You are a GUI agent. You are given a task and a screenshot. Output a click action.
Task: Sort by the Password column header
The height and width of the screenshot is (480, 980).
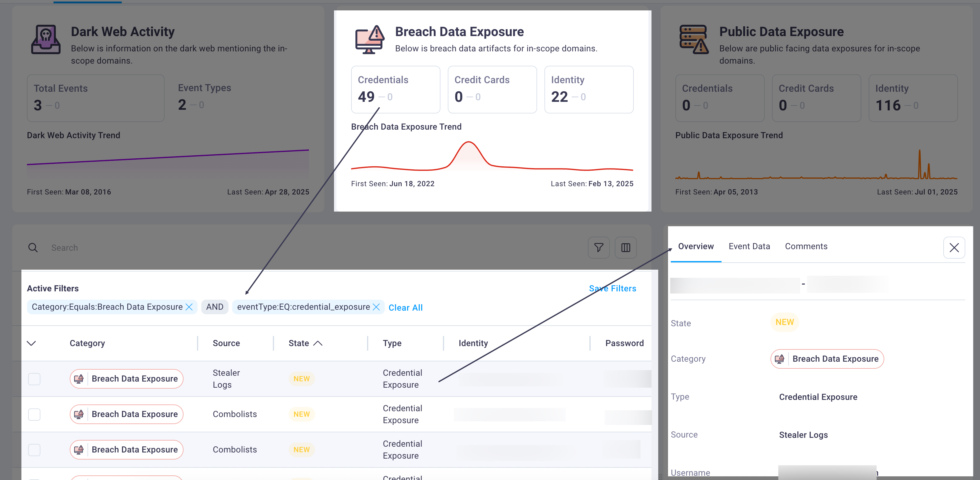click(624, 343)
